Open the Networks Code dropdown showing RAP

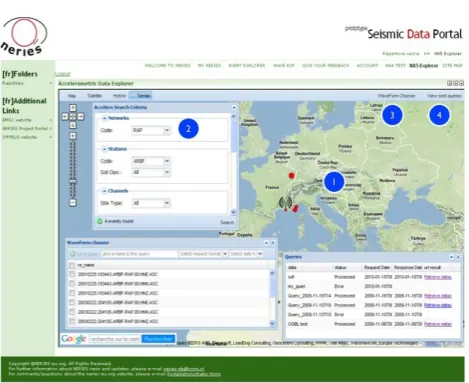[x=167, y=130]
